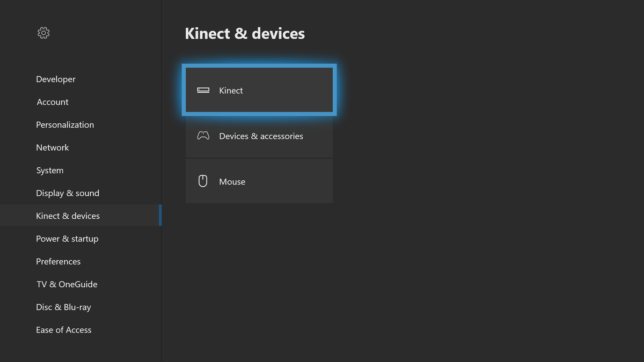Screen dimensions: 644x362
Task: Open the Network settings section
Action: [52, 147]
